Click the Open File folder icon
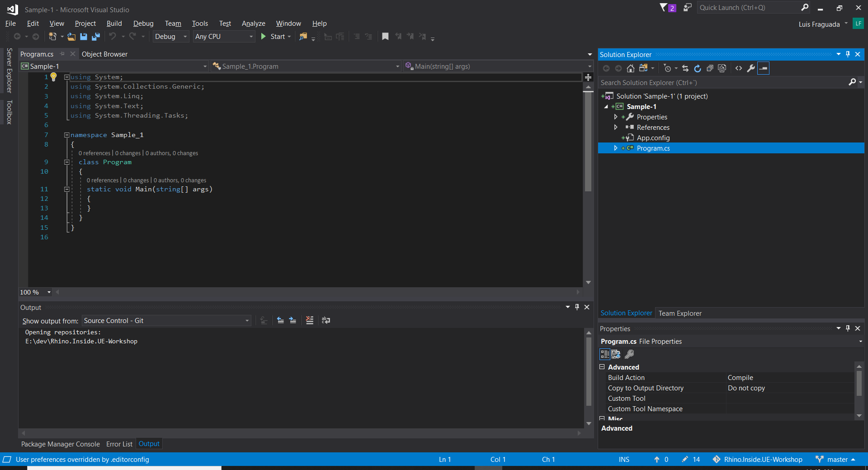 [71, 37]
